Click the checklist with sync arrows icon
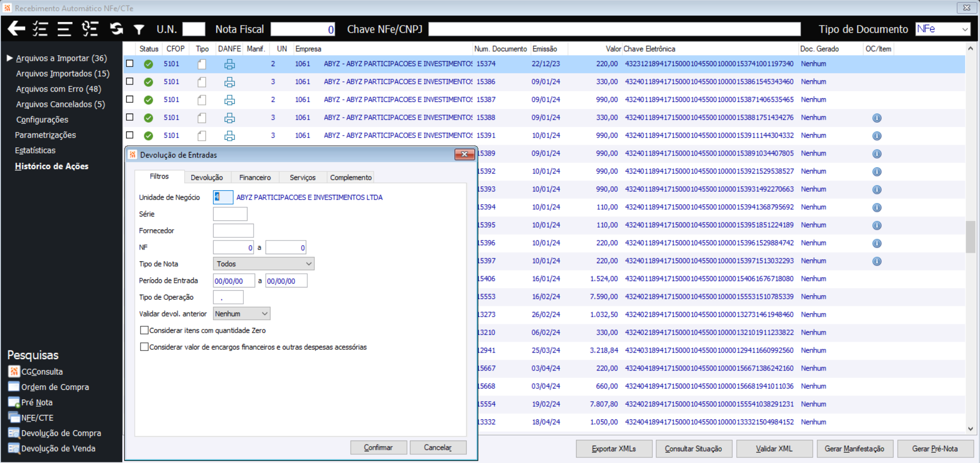Image resolution: width=980 pixels, height=463 pixels. (x=90, y=29)
